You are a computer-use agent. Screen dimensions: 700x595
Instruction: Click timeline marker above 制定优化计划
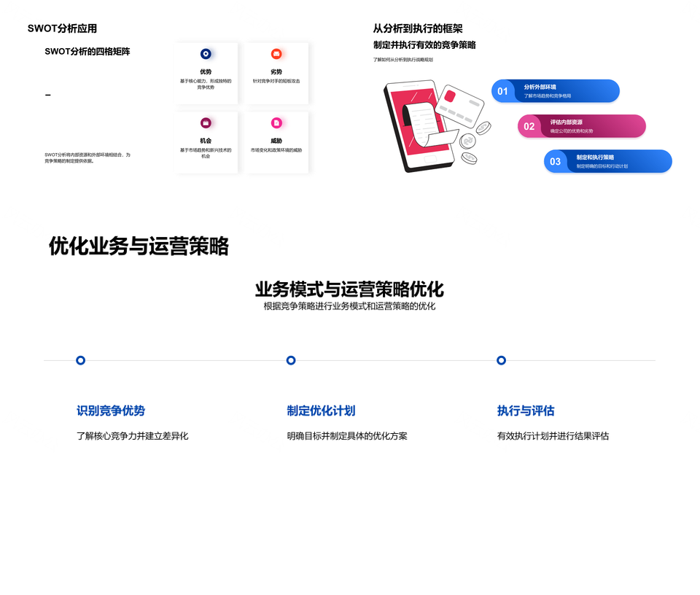(x=291, y=360)
